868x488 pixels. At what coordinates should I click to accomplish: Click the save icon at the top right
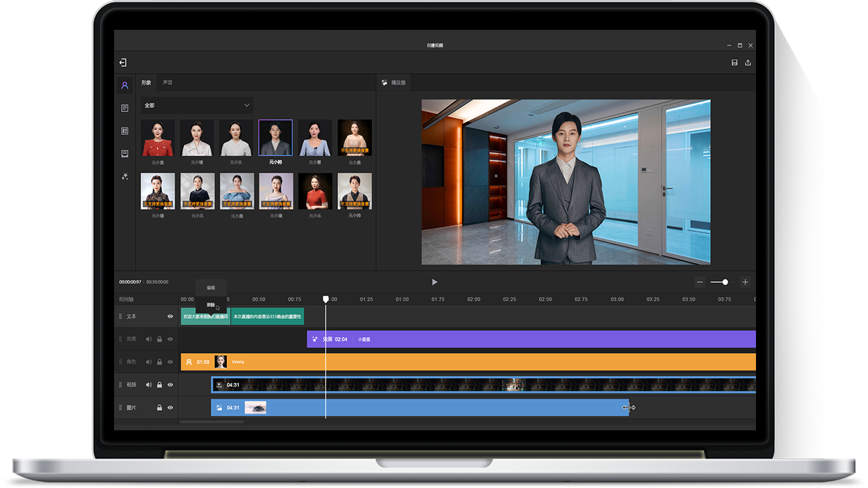point(734,63)
